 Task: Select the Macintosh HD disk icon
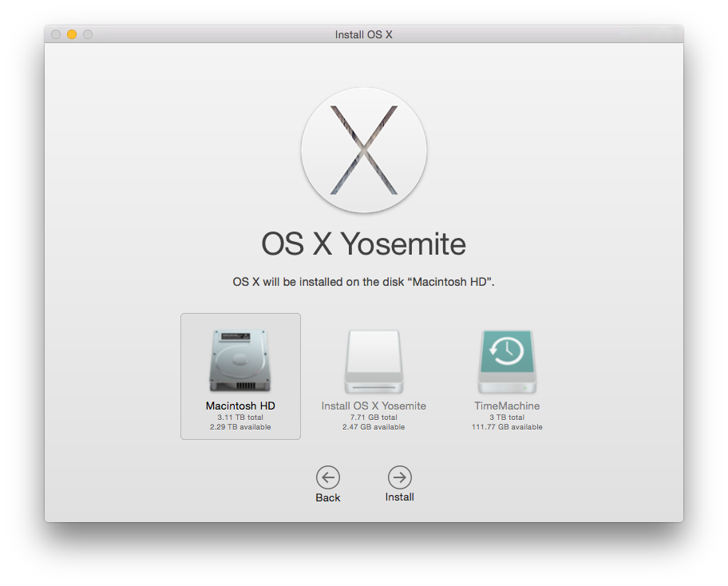click(x=240, y=361)
